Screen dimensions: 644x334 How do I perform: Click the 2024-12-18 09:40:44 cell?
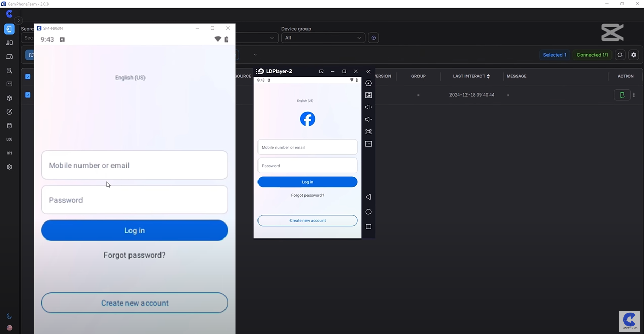point(472,95)
